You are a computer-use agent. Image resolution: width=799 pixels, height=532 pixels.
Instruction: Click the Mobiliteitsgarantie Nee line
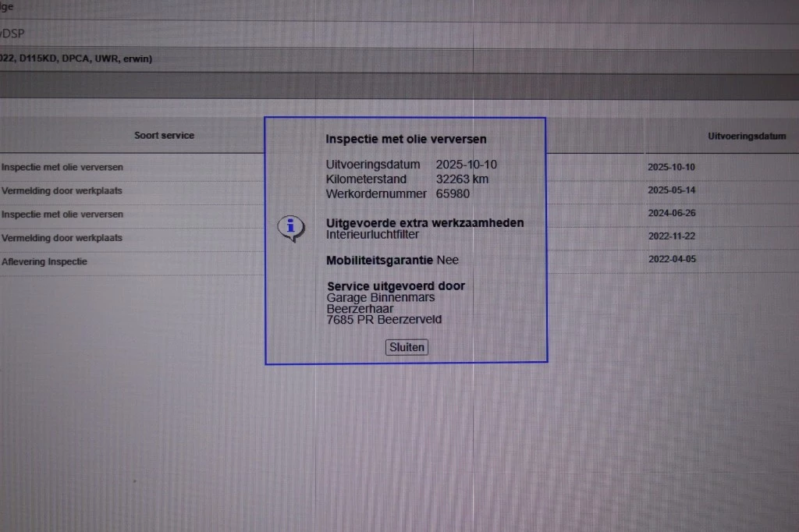pos(392,260)
